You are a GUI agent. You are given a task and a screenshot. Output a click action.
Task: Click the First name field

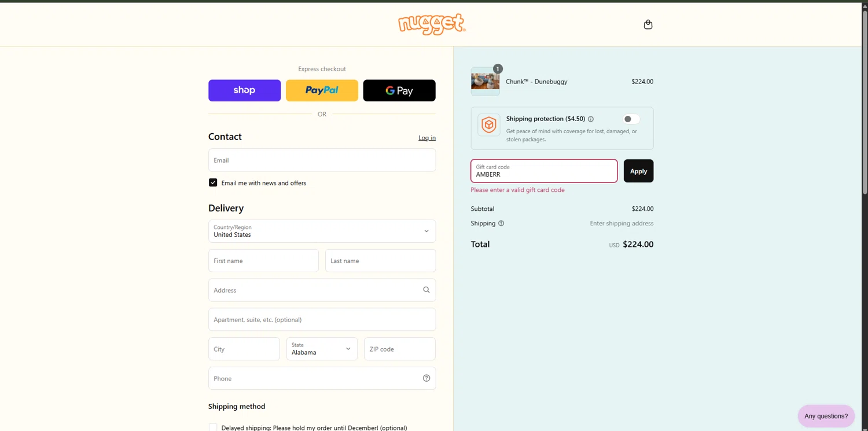coord(263,261)
